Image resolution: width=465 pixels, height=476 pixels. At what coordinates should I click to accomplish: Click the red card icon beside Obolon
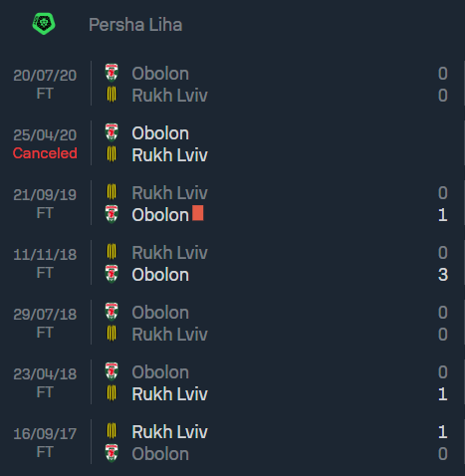pyautogui.click(x=198, y=213)
